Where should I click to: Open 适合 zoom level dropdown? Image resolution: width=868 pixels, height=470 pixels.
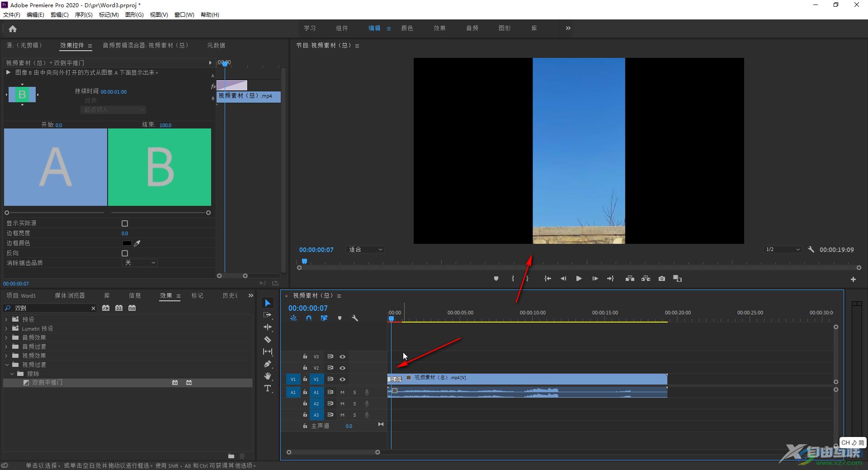(365, 250)
